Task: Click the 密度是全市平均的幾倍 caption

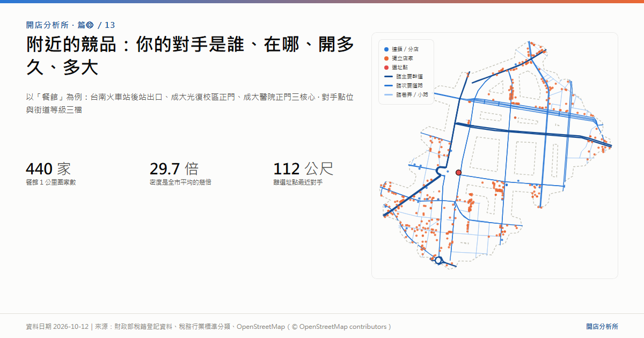Action: click(x=180, y=182)
